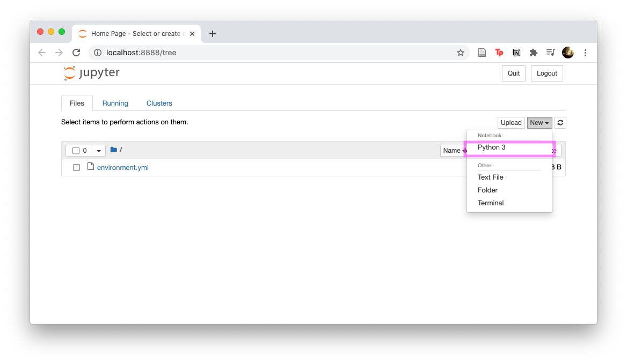Open a new browser tab

pos(213,34)
